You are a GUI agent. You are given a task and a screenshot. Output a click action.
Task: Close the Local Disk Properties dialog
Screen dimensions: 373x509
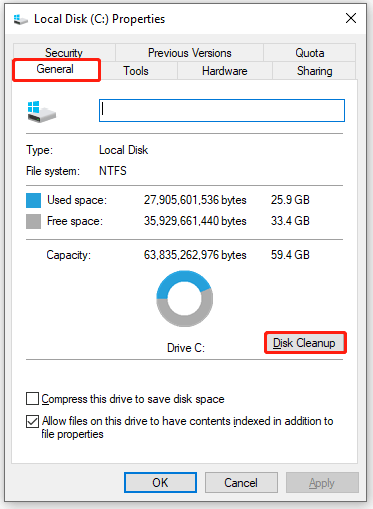click(x=351, y=18)
